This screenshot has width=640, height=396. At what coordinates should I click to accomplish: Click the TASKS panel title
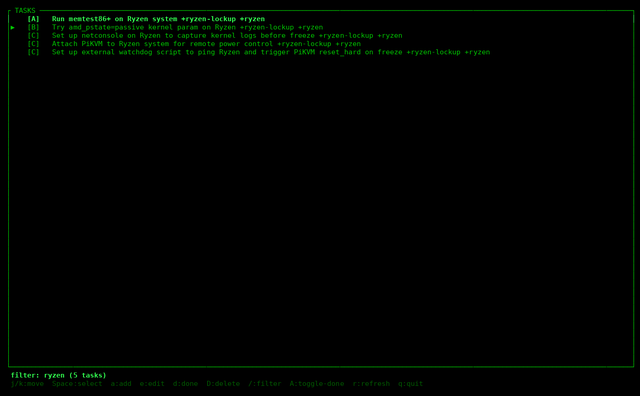pyautogui.click(x=25, y=11)
